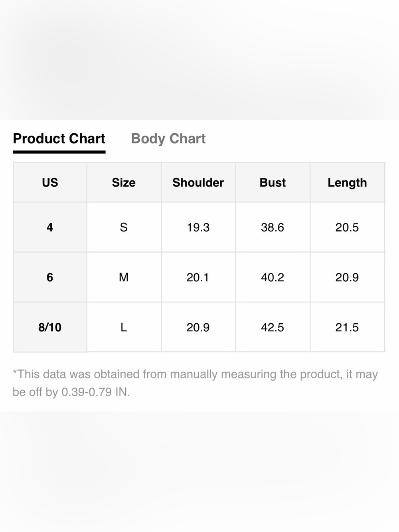This screenshot has height=532, width=399.
Task: Click the Shoulder column header
Action: coord(198,182)
